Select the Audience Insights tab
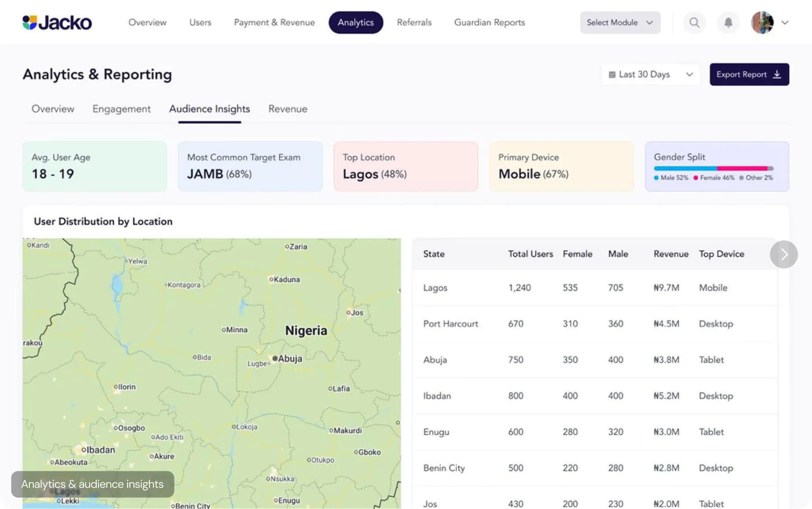The image size is (812, 509). (209, 109)
